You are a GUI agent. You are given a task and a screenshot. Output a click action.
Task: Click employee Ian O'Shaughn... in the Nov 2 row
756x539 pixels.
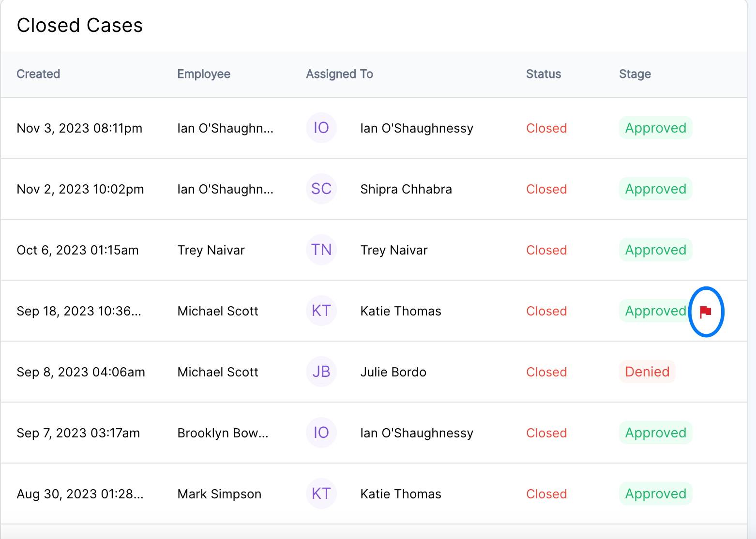[225, 189]
